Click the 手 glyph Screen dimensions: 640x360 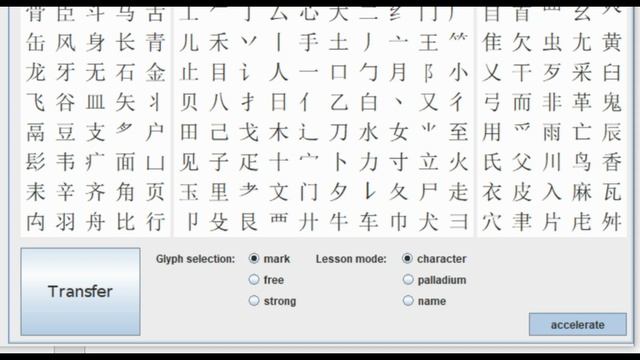click(x=309, y=42)
